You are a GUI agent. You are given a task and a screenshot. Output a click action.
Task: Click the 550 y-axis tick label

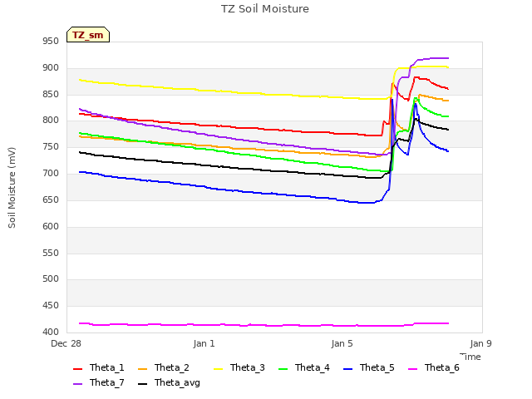click(51, 253)
